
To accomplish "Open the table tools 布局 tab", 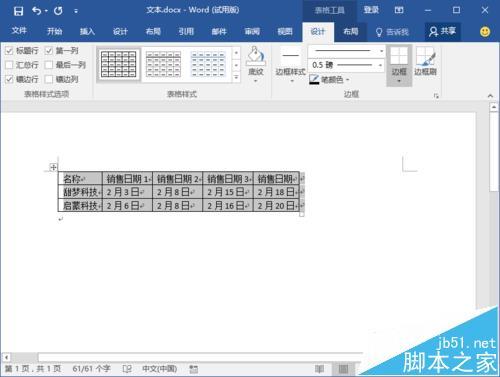I will (351, 31).
